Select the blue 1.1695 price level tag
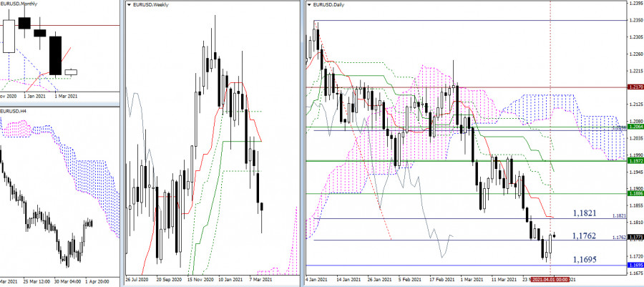Viewport: 644px width, 287px height. 635,266
